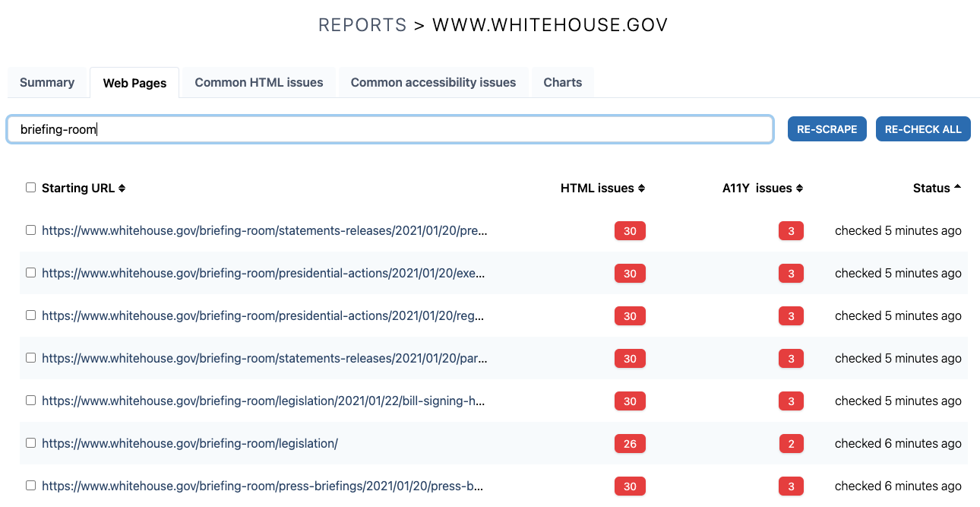Click A11Y issues column header text
980x507 pixels.
pos(757,188)
